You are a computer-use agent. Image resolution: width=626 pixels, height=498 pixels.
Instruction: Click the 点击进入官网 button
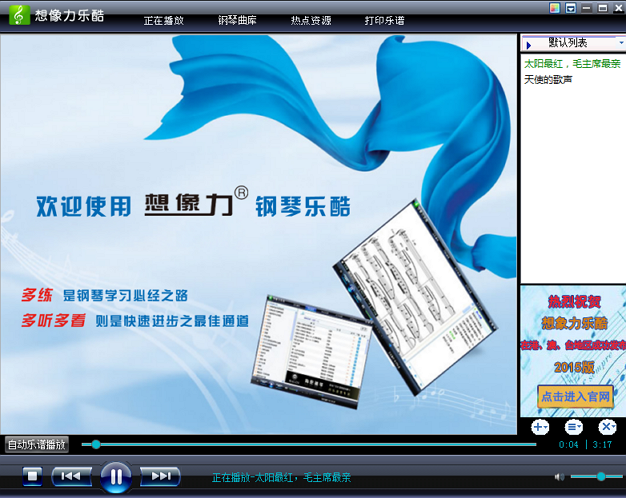click(575, 397)
